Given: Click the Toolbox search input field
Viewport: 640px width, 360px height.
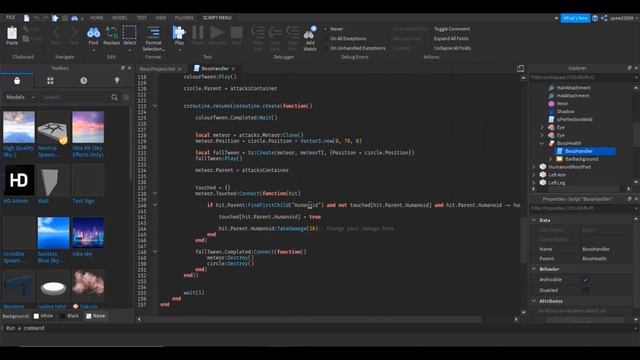Looking at the screenshot, I should [x=76, y=97].
